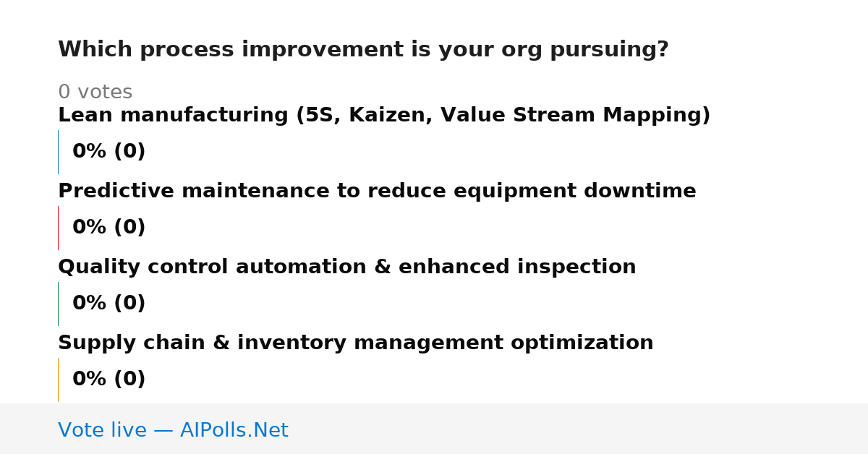
Task: Click 0% (0) under Lean manufacturing
Action: [x=109, y=152]
